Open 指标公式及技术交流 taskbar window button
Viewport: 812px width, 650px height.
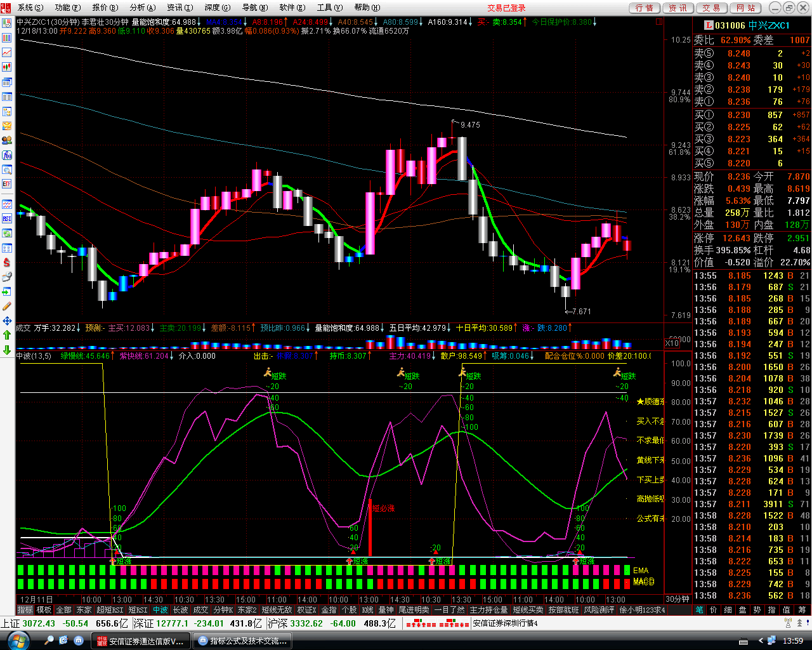pyautogui.click(x=242, y=641)
